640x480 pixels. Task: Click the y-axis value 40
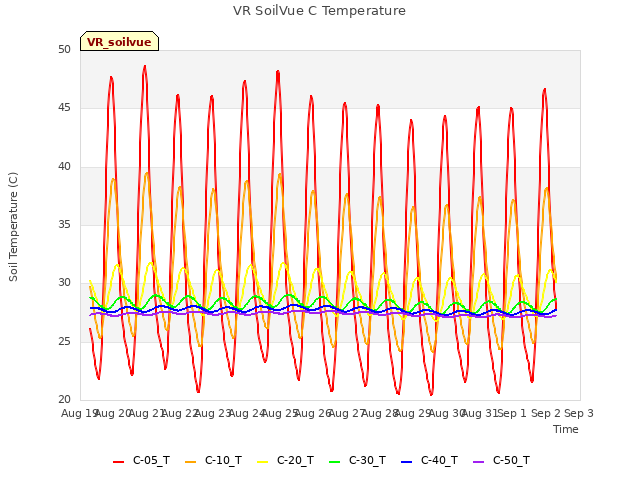(x=64, y=166)
